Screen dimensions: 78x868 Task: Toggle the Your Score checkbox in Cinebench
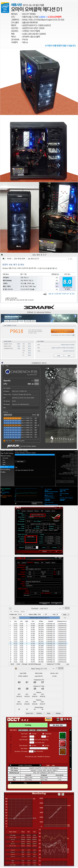[4, 441]
